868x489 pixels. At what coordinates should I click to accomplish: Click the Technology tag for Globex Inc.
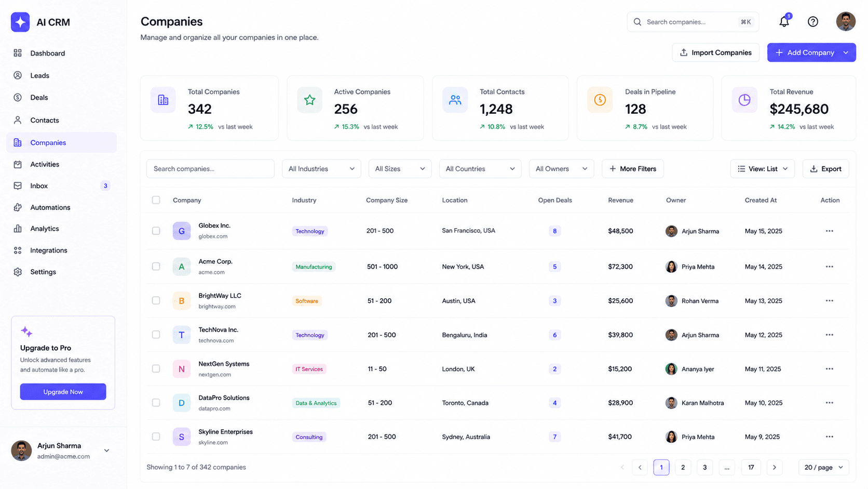[x=310, y=231]
